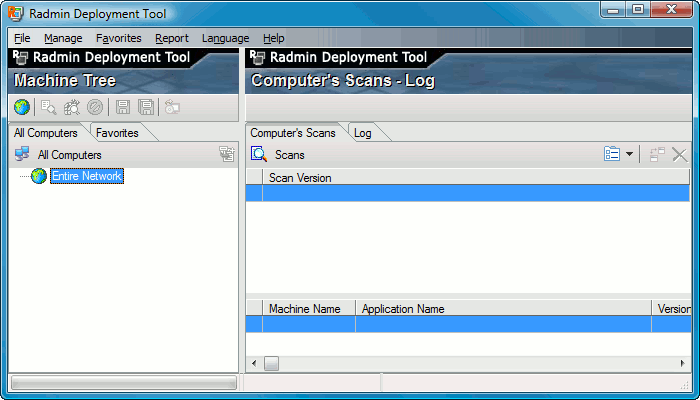
Task: Click the magnifier Scans icon
Action: (x=259, y=154)
